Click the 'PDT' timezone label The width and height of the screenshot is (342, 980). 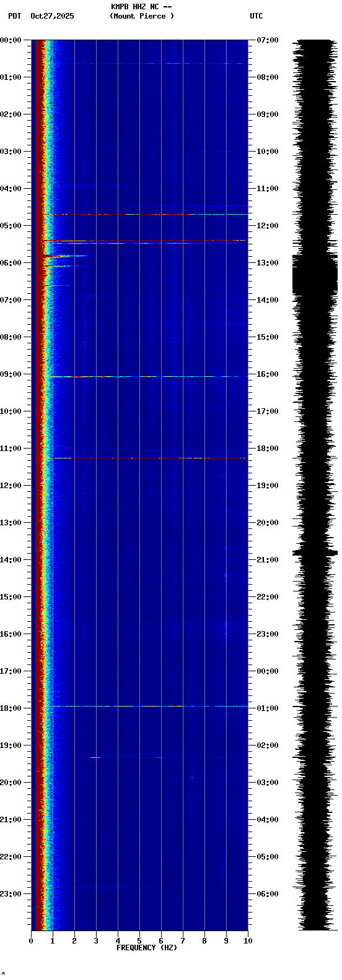tap(14, 16)
